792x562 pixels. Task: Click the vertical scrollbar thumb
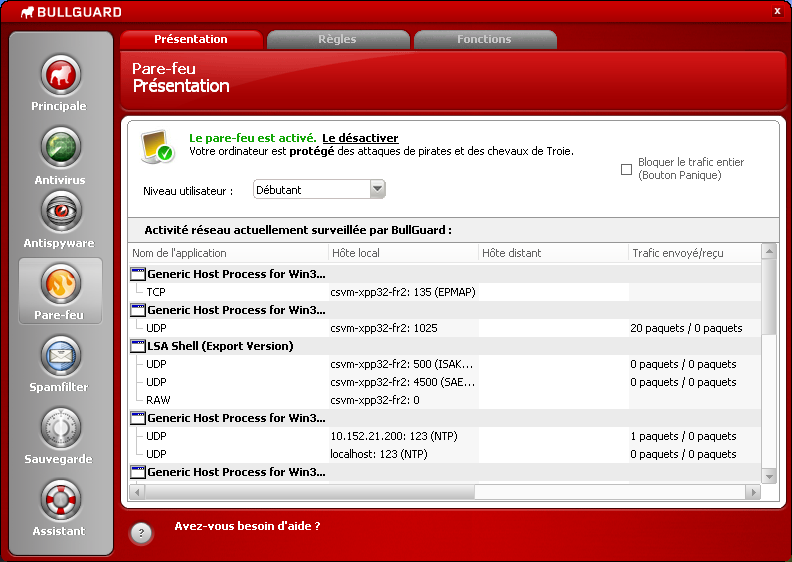point(769,296)
